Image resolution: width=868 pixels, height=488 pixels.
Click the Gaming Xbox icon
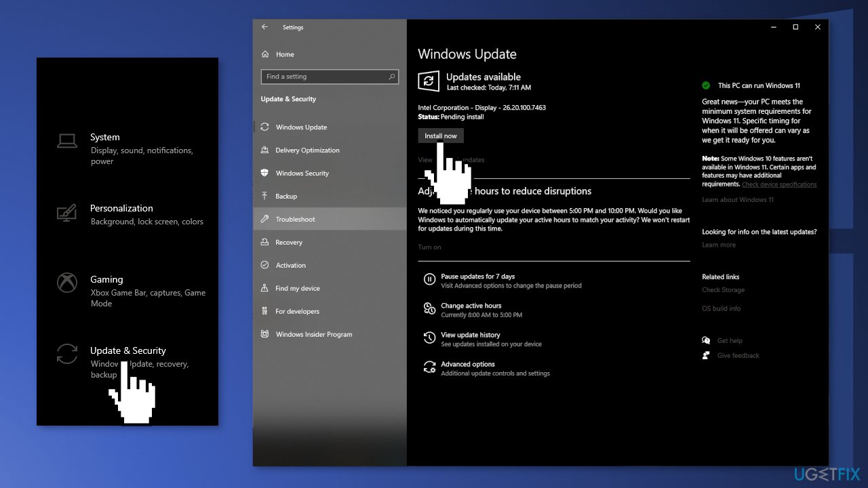click(x=67, y=283)
